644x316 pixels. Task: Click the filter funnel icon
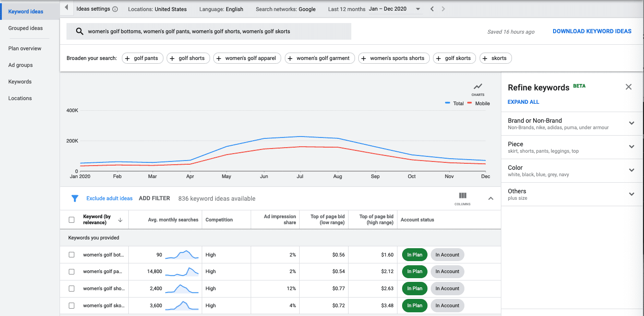point(75,198)
